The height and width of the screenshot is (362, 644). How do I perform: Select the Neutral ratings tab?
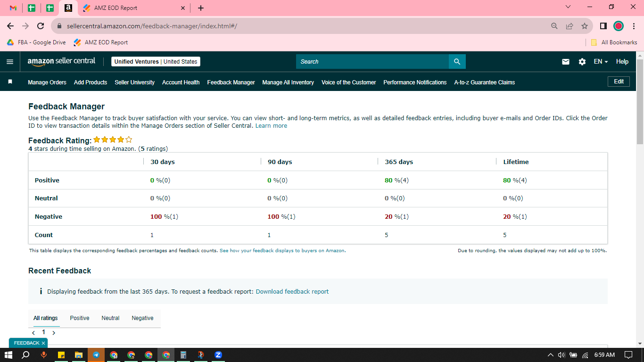(x=110, y=318)
